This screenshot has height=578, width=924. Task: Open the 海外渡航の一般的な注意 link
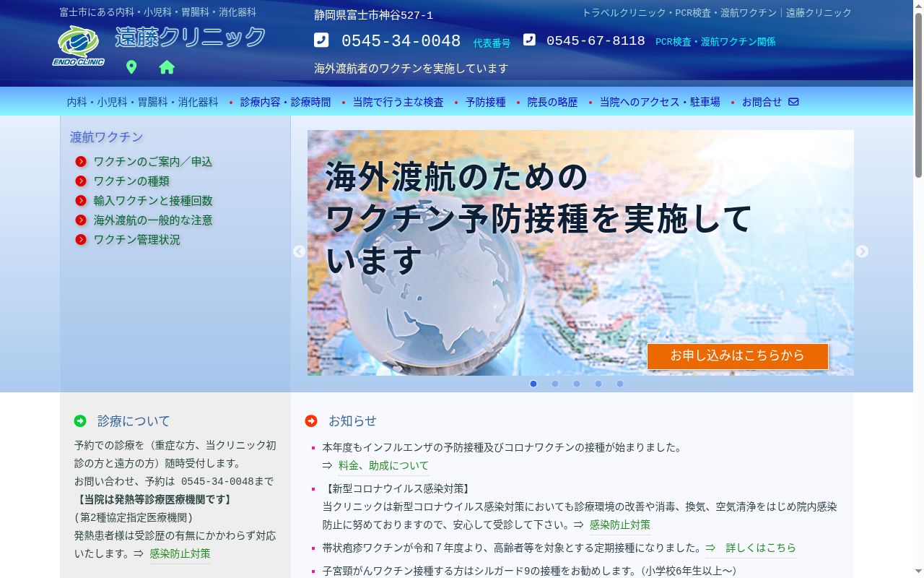[x=153, y=220]
